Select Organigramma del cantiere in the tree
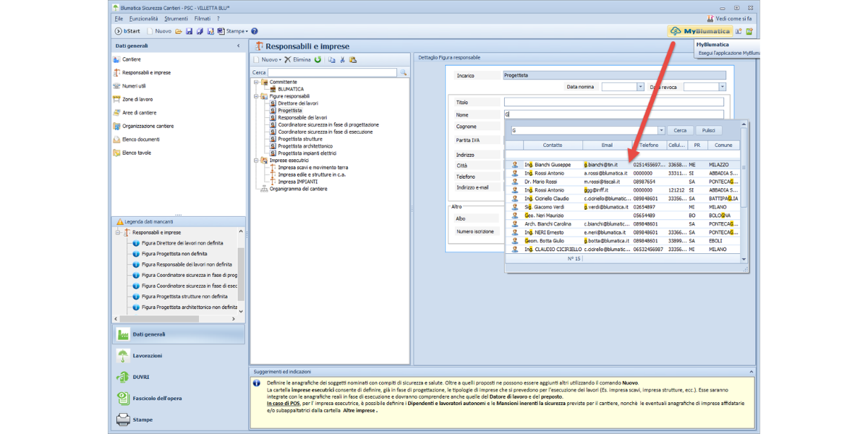The height and width of the screenshot is (434, 868). click(x=298, y=189)
